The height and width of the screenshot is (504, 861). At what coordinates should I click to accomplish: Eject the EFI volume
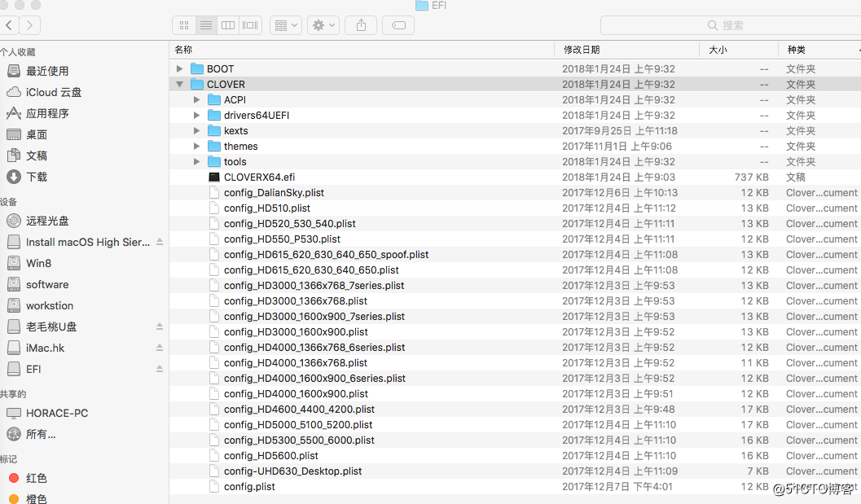point(160,369)
